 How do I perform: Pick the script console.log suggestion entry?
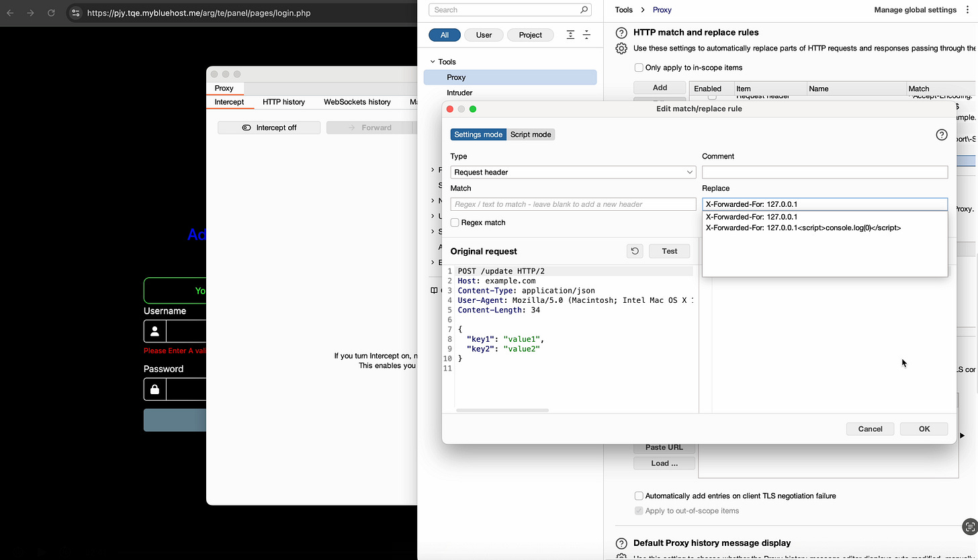coord(803,228)
